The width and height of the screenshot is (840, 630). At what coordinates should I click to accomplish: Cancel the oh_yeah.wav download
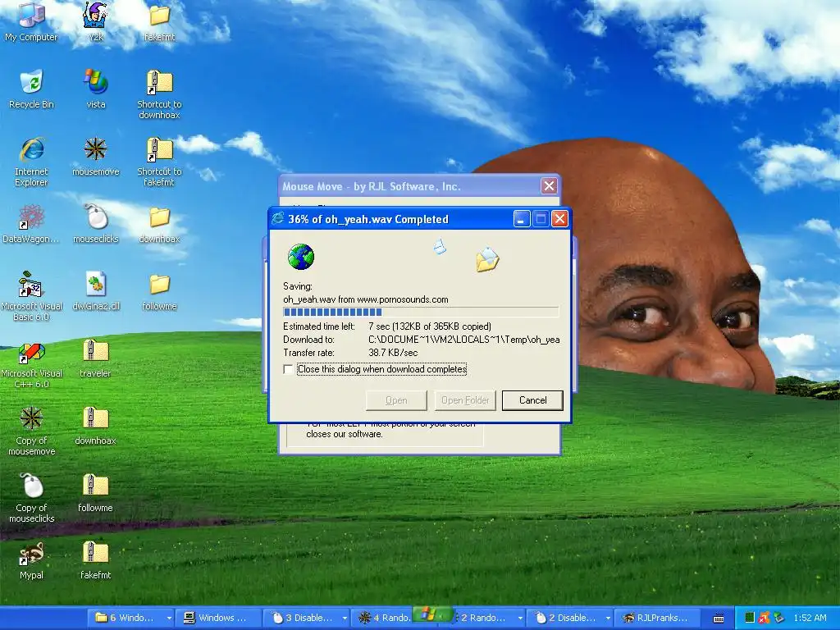pos(532,400)
